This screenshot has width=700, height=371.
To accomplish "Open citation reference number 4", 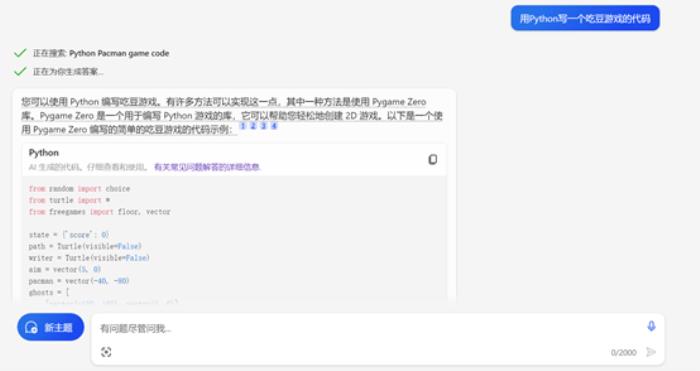I will (x=274, y=126).
